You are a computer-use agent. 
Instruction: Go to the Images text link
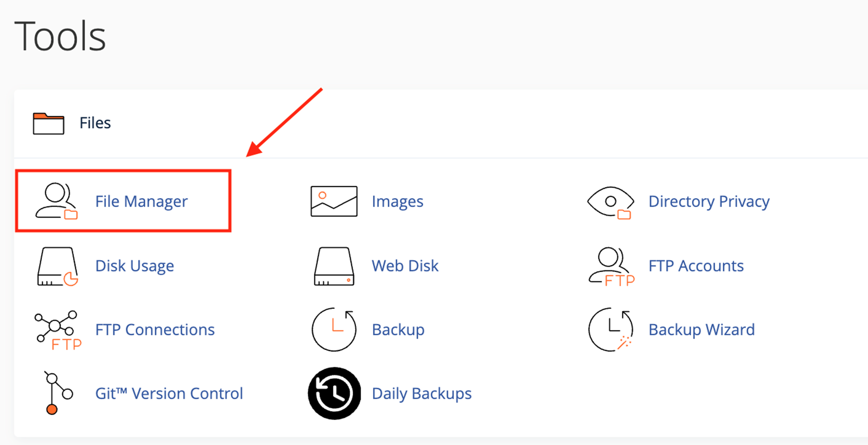pyautogui.click(x=397, y=201)
